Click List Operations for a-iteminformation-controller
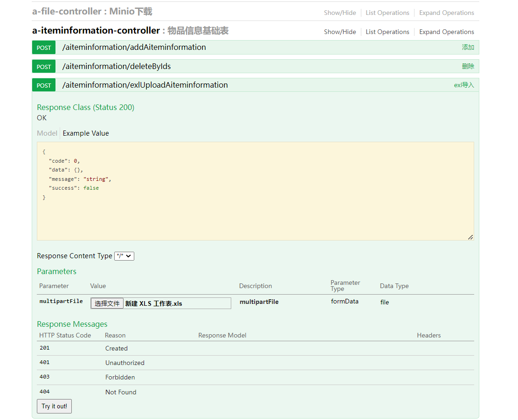This screenshot has width=518, height=420. 387,32
